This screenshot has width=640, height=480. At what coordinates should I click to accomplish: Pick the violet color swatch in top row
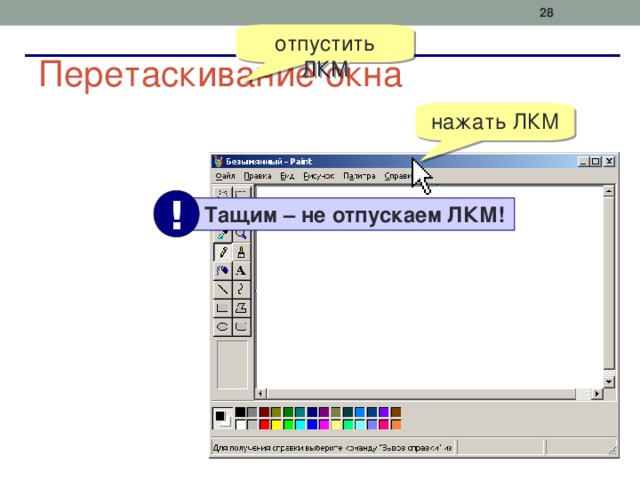pos(384,412)
